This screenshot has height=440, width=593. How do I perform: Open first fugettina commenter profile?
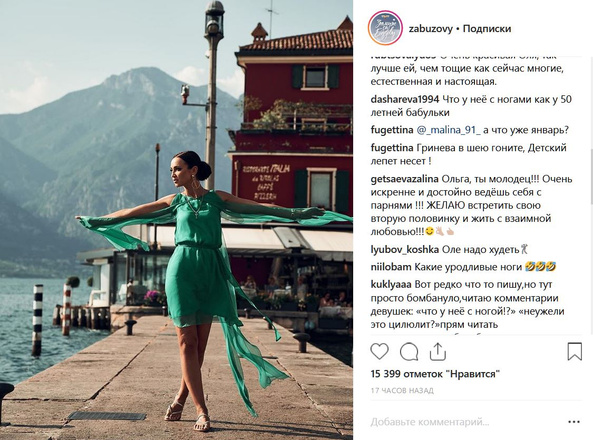pos(392,130)
